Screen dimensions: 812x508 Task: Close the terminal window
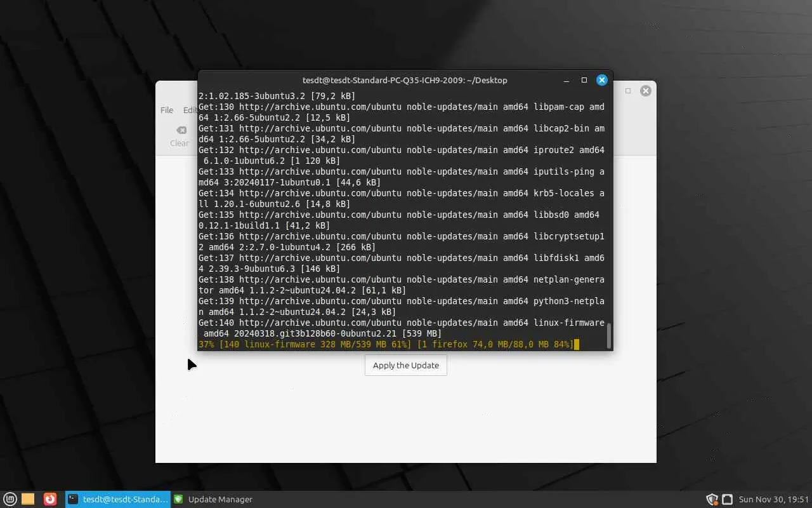tap(602, 80)
